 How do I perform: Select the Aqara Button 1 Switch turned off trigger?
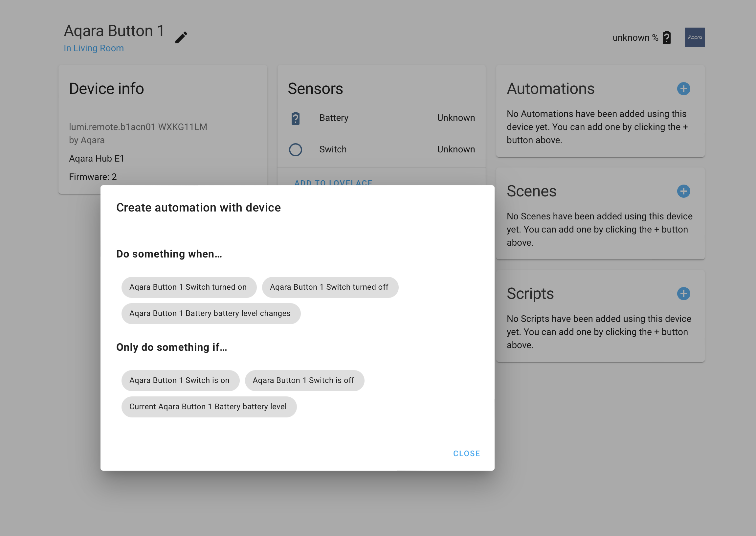pyautogui.click(x=330, y=287)
